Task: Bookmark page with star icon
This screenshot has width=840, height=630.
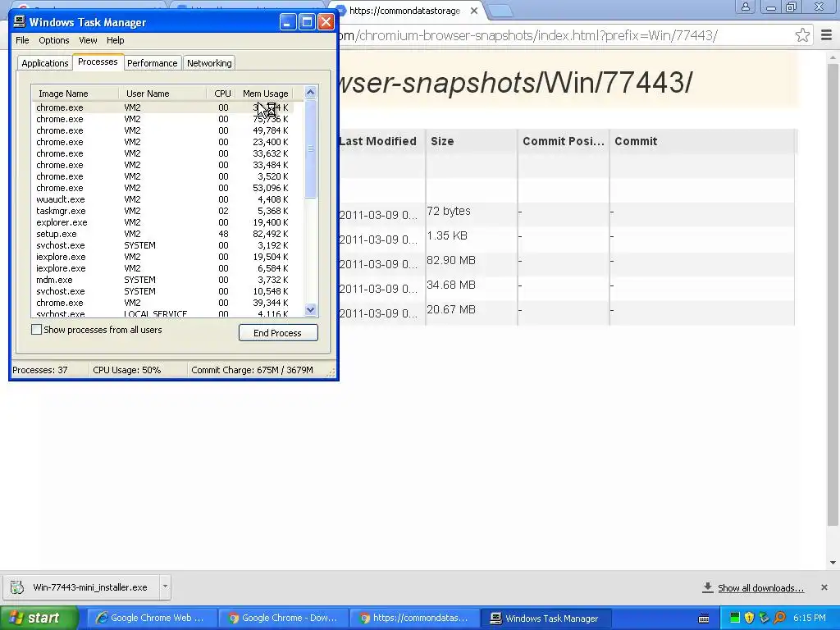Action: point(802,35)
